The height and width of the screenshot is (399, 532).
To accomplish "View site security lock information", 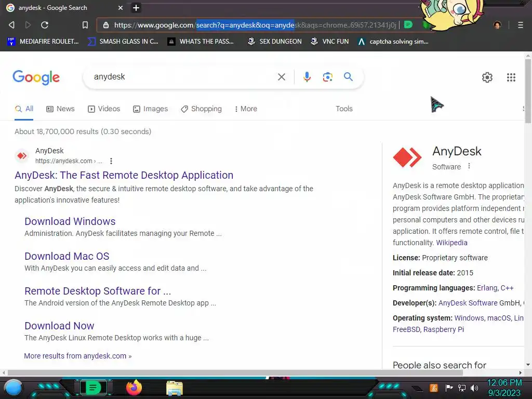I will point(106,25).
